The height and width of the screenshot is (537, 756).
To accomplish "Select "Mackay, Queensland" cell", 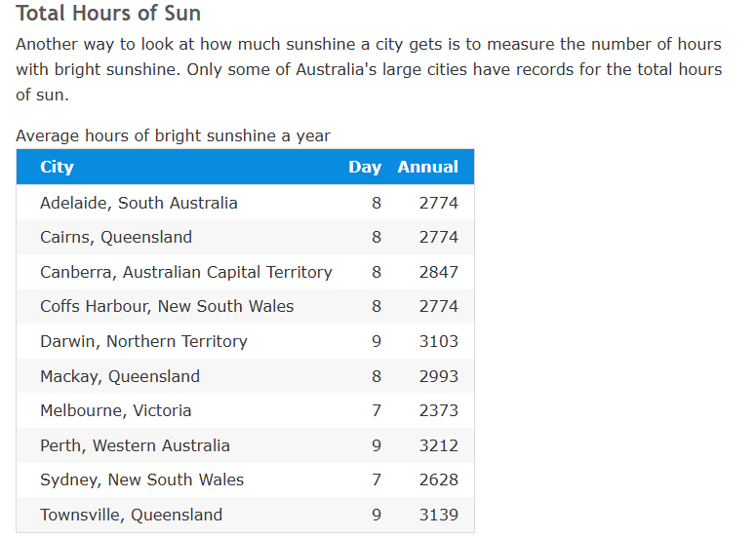I will coord(120,376).
